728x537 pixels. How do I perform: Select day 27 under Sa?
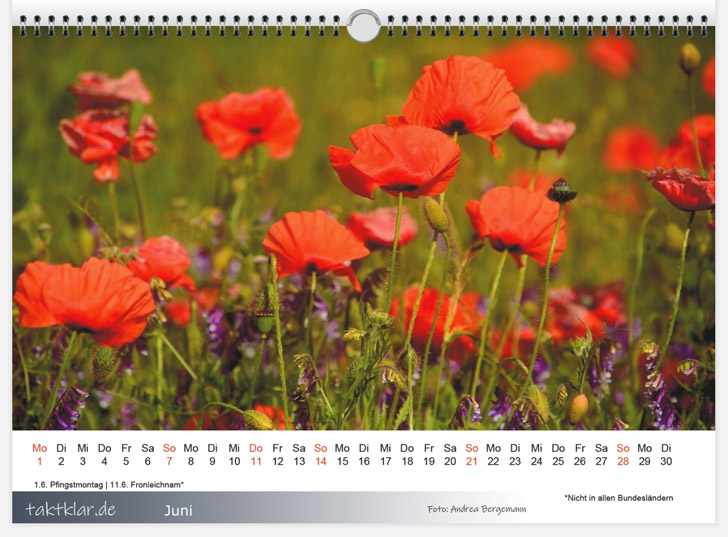coord(601,461)
